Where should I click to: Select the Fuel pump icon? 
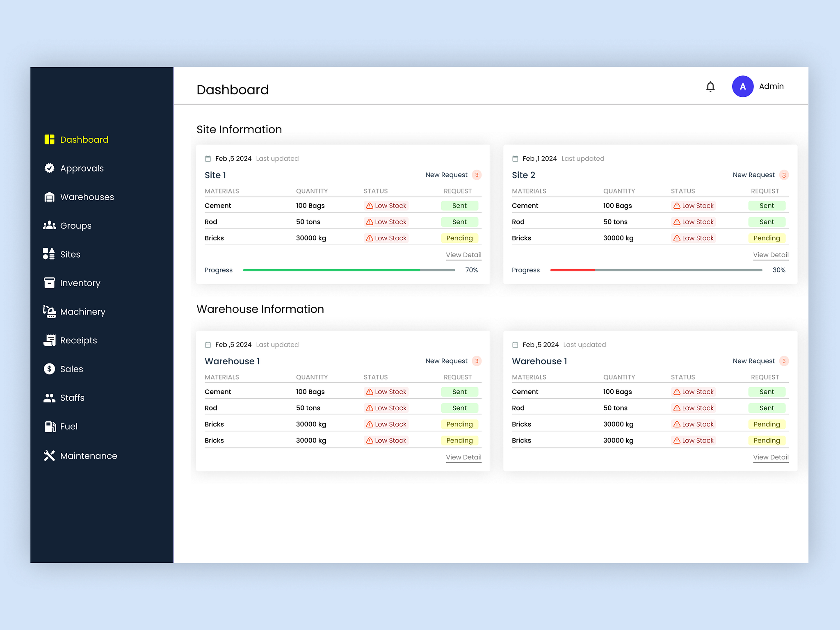[x=50, y=427]
